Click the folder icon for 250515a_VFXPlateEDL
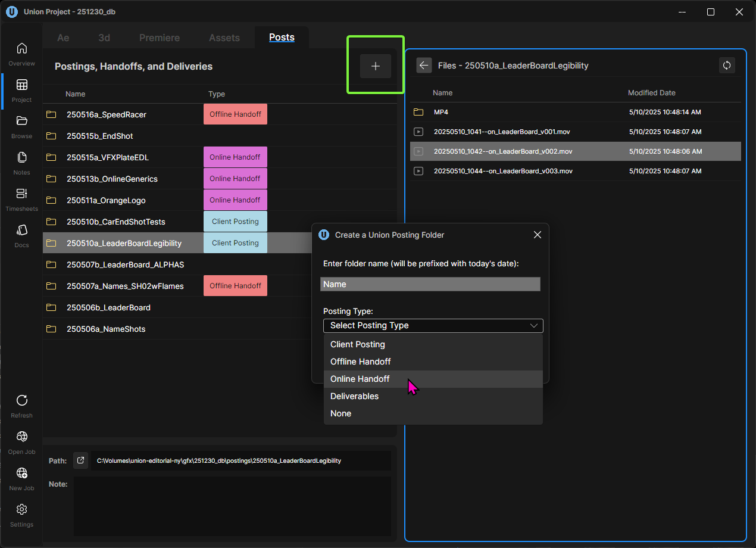Viewport: 756px width, 548px height. pos(51,157)
